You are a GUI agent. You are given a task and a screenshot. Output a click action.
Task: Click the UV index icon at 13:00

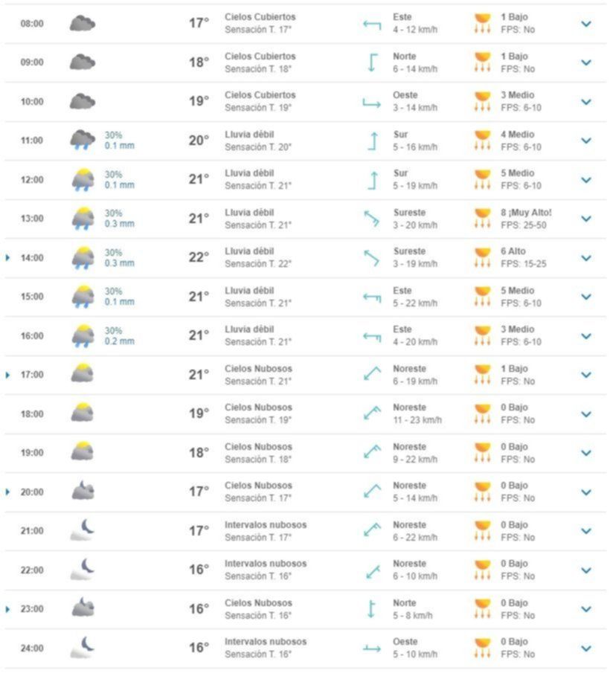tap(483, 218)
